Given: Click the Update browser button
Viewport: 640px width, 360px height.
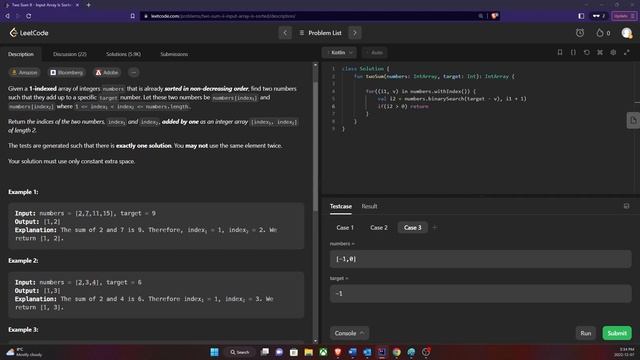Looking at the screenshot, I should pos(624,16).
